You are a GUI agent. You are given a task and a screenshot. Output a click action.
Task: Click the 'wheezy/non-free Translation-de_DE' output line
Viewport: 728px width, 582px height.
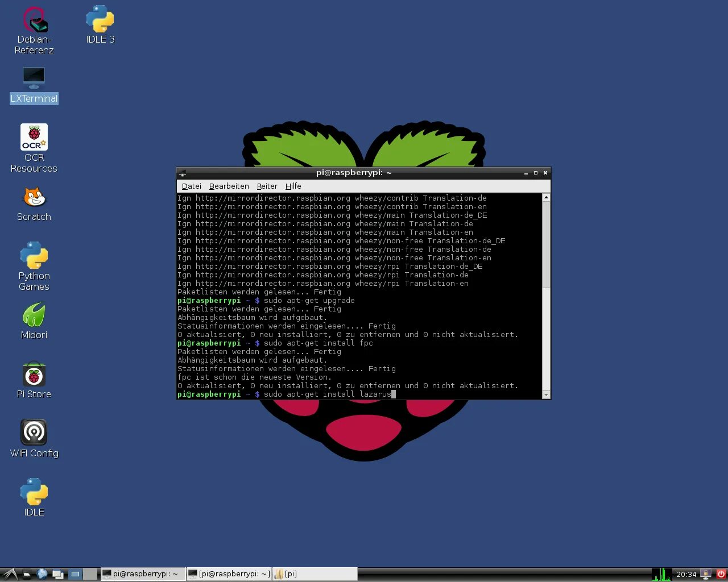click(x=341, y=241)
